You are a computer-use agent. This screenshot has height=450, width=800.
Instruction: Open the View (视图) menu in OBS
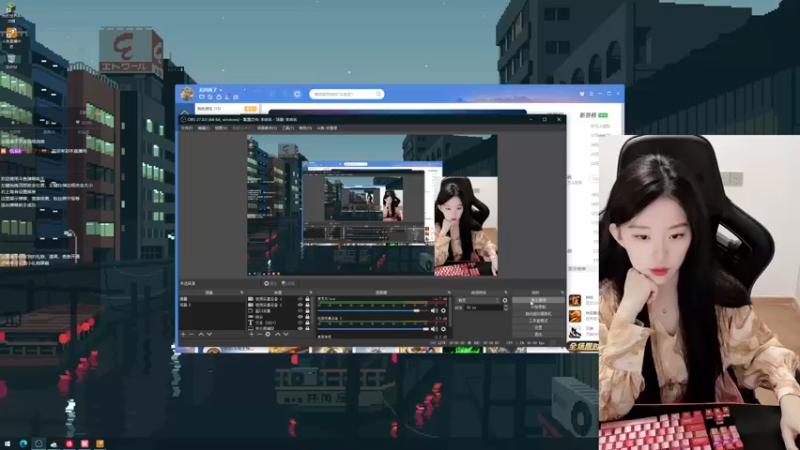coord(221,128)
